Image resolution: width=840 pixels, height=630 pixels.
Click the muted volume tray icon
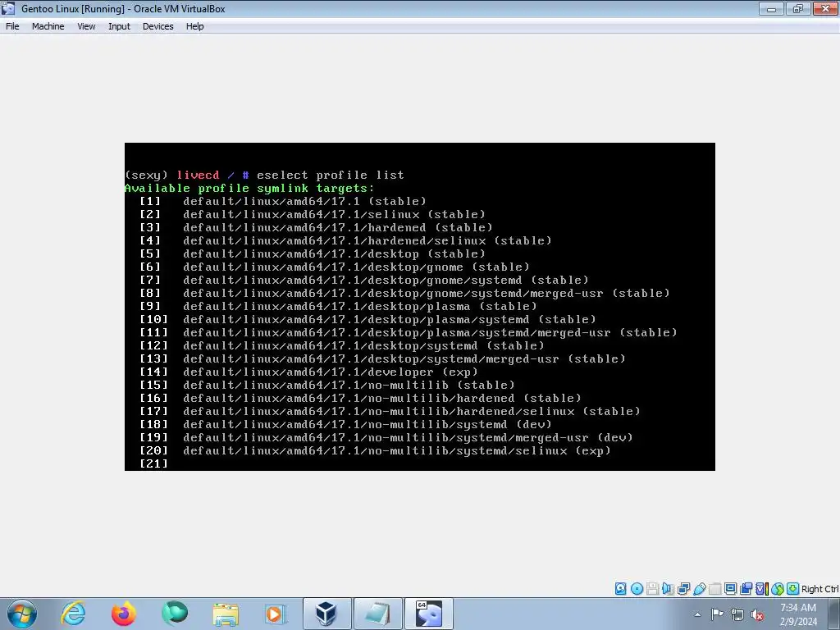pyautogui.click(x=757, y=614)
